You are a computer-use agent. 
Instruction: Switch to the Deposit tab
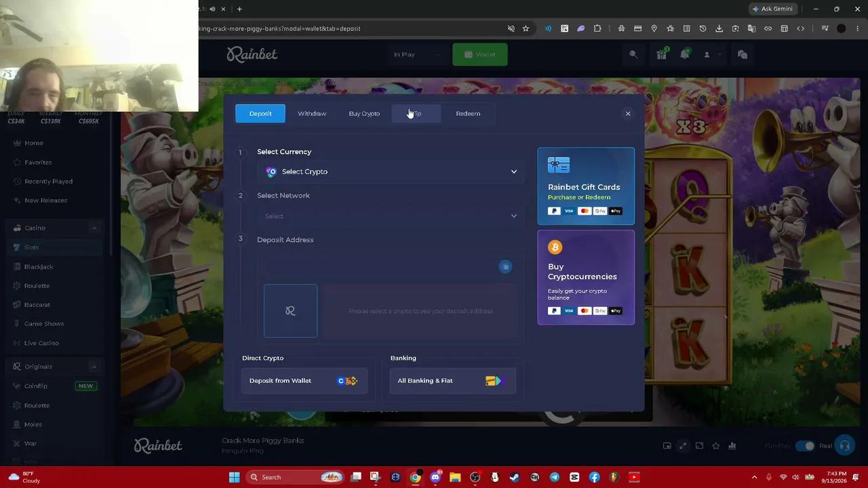pyautogui.click(x=260, y=113)
